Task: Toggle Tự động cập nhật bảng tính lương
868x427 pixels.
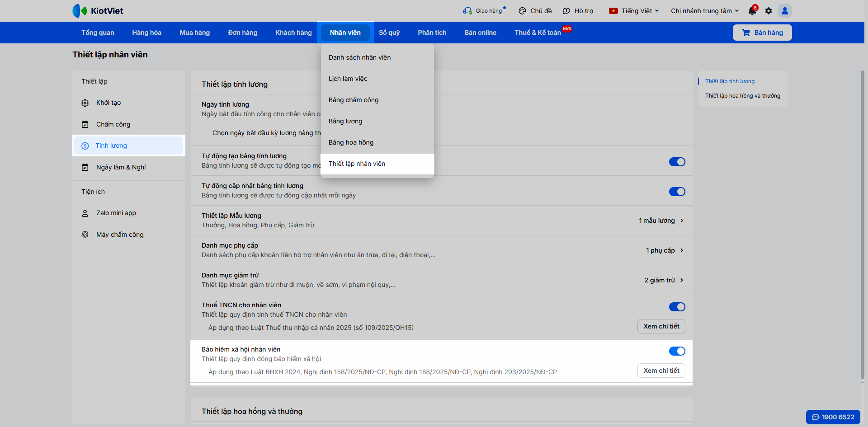Action: point(677,192)
